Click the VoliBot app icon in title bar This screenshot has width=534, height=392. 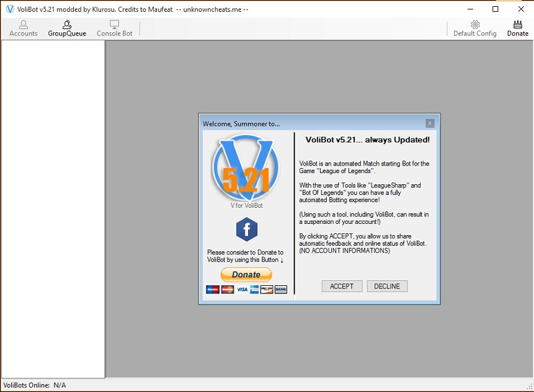click(10, 9)
